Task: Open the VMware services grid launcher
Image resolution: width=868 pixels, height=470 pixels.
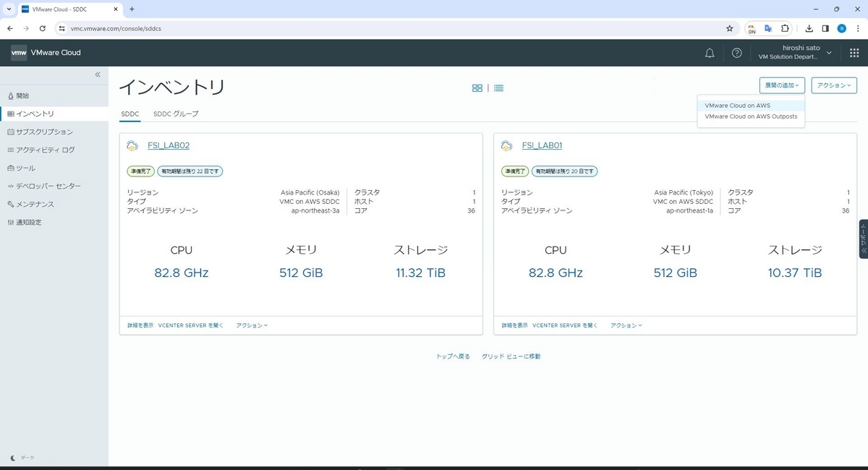Action: click(x=854, y=53)
